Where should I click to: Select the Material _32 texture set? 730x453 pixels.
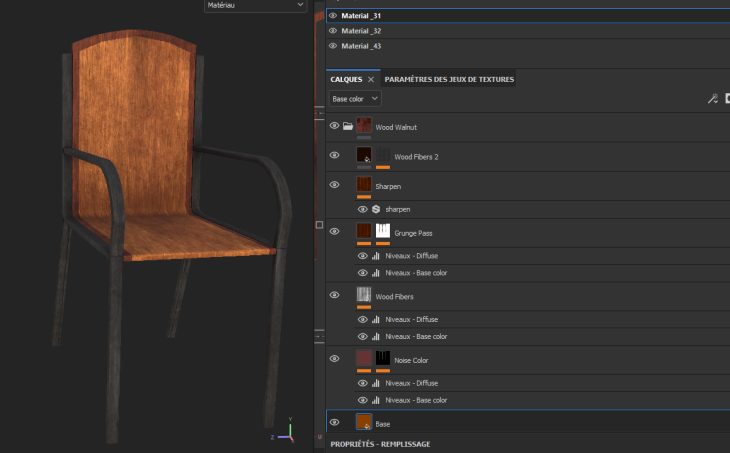click(x=361, y=31)
